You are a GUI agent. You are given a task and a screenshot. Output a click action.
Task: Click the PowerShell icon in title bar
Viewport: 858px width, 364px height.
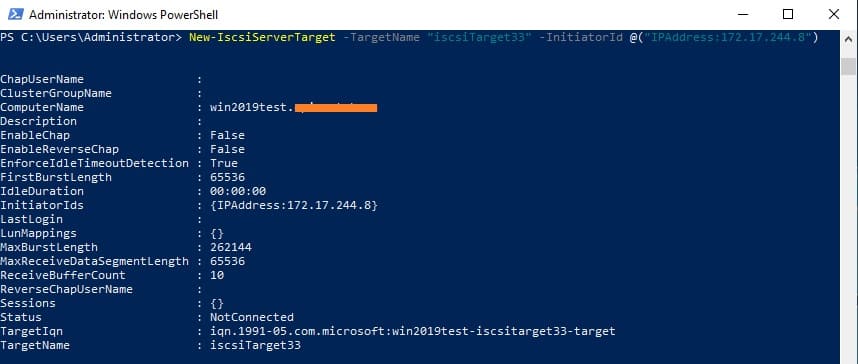tap(15, 14)
